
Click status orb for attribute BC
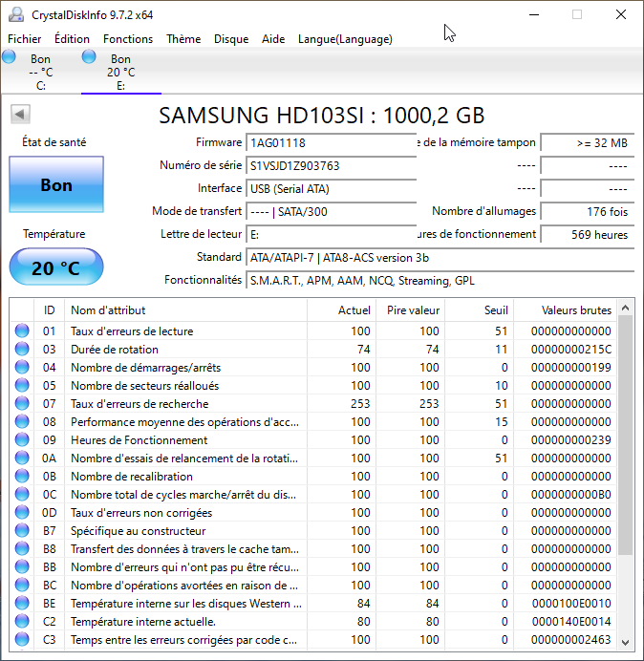click(22, 585)
